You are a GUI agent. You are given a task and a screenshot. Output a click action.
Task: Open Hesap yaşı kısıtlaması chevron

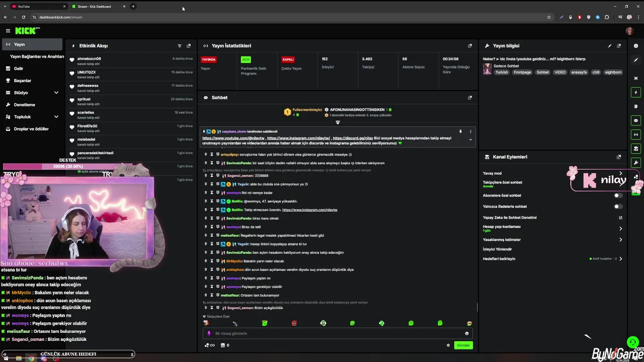click(x=620, y=228)
